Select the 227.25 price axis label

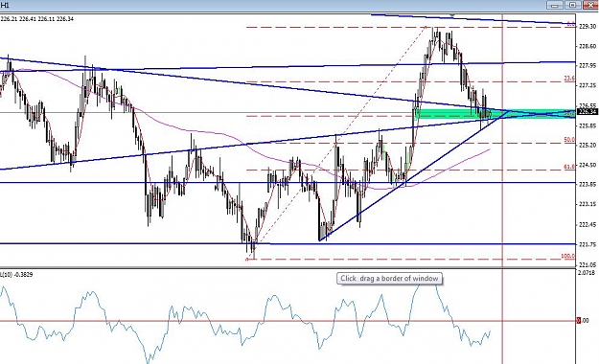(x=587, y=85)
